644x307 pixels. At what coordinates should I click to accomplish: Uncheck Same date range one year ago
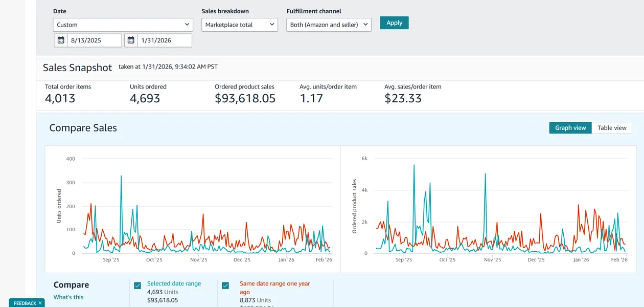[226, 286]
